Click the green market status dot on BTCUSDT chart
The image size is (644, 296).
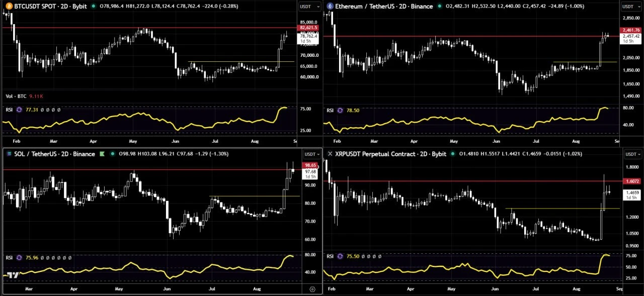[94, 6]
